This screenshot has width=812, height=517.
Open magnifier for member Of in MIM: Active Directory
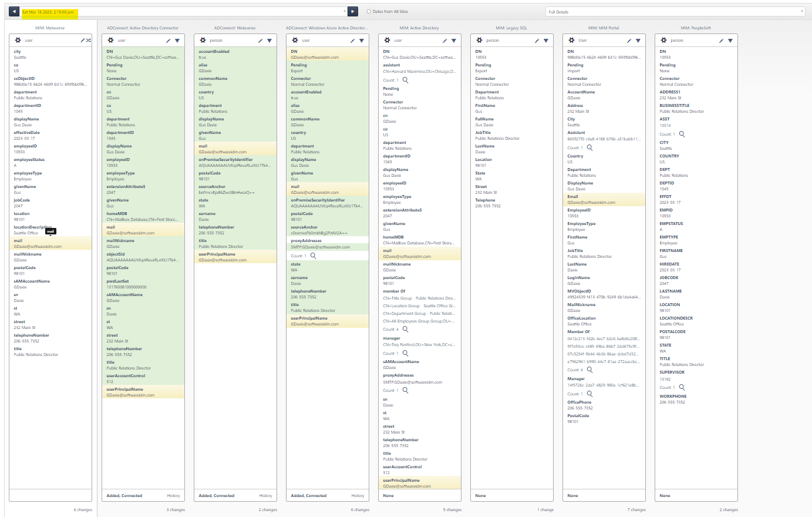tap(405, 329)
